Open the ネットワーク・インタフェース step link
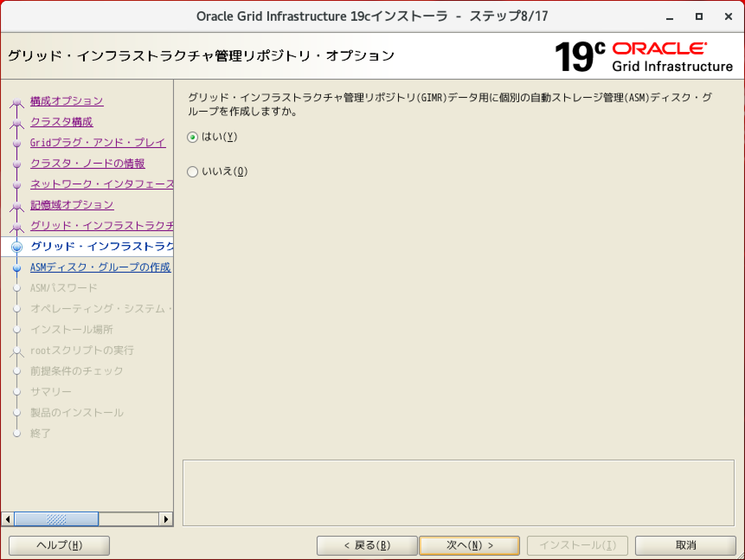745x560 pixels. [x=102, y=184]
